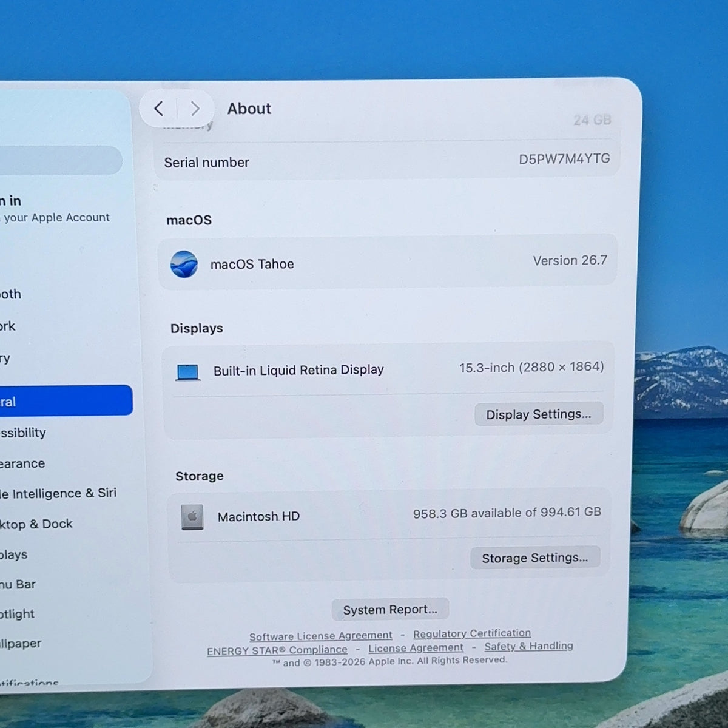
Task: Click the Macintosh HD drive icon
Action: [192, 517]
